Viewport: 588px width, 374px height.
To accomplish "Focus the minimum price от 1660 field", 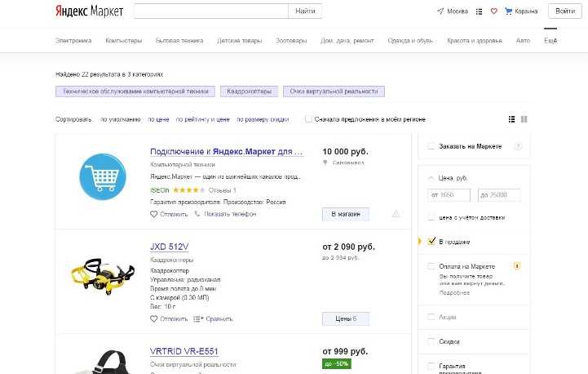I will 449,195.
